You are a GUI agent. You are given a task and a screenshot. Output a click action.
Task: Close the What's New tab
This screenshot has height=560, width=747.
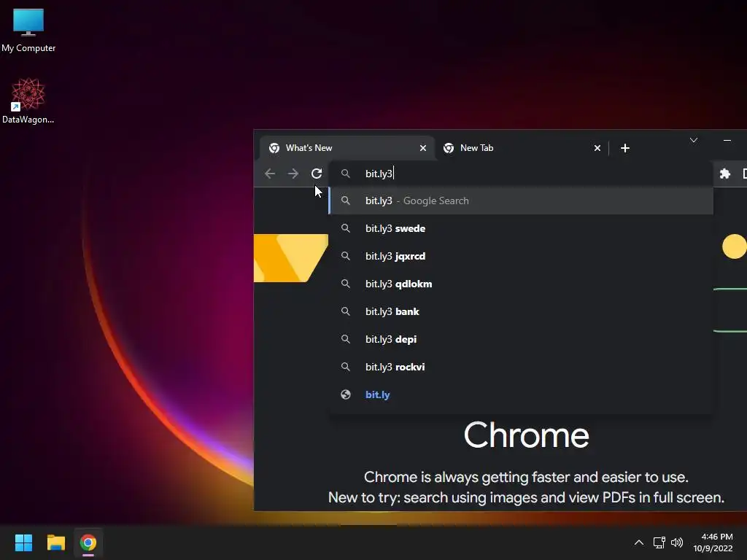tap(422, 148)
